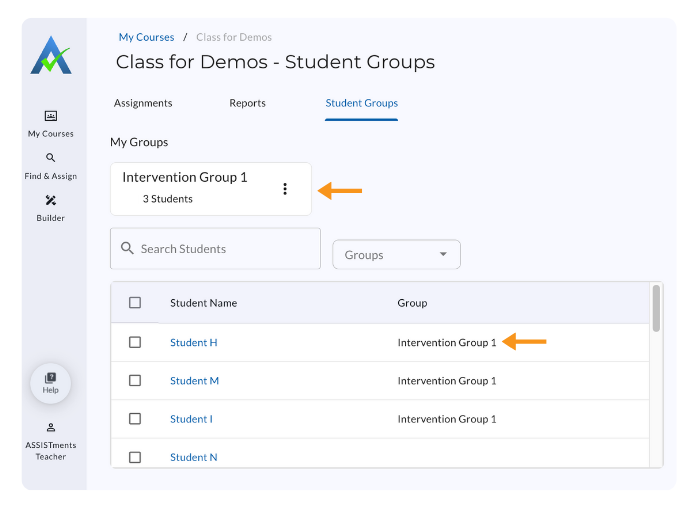The image size is (698, 508).
Task: Check the box for Student H
Action: coord(135,342)
